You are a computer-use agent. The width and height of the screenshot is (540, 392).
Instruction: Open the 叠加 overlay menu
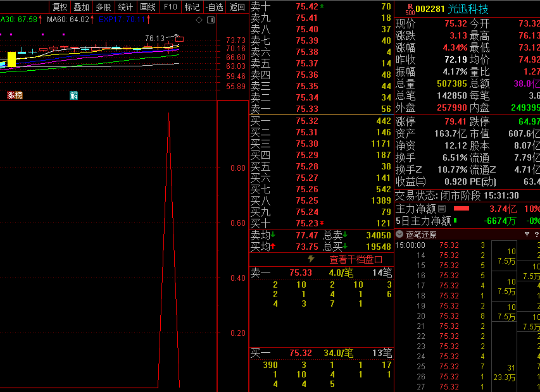coord(81,7)
